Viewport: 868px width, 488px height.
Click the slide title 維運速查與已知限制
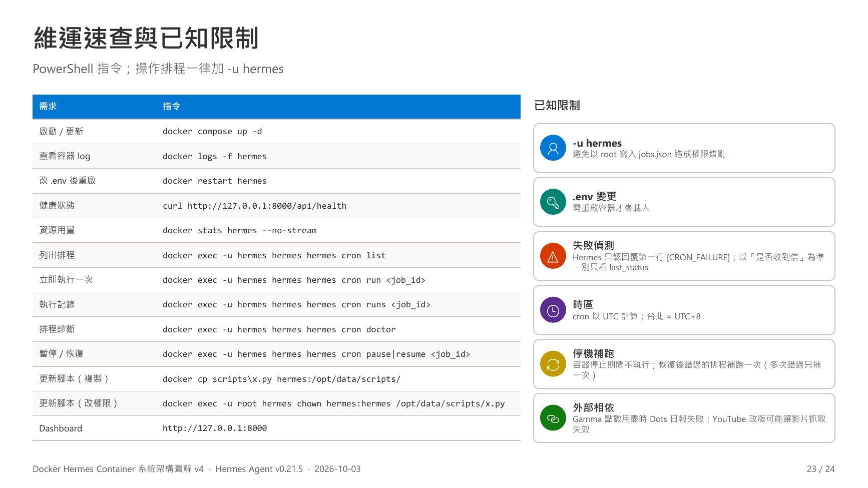(146, 38)
